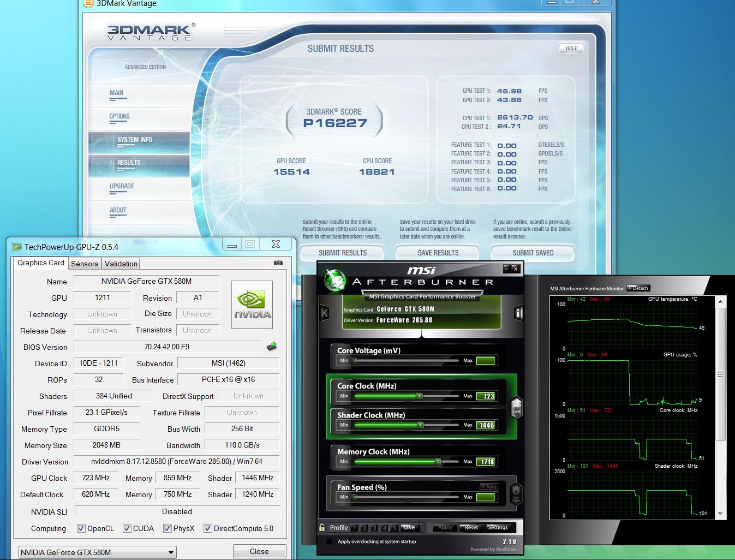Click the Shader Clock slider handle
This screenshot has height=560, width=735.
tap(421, 425)
